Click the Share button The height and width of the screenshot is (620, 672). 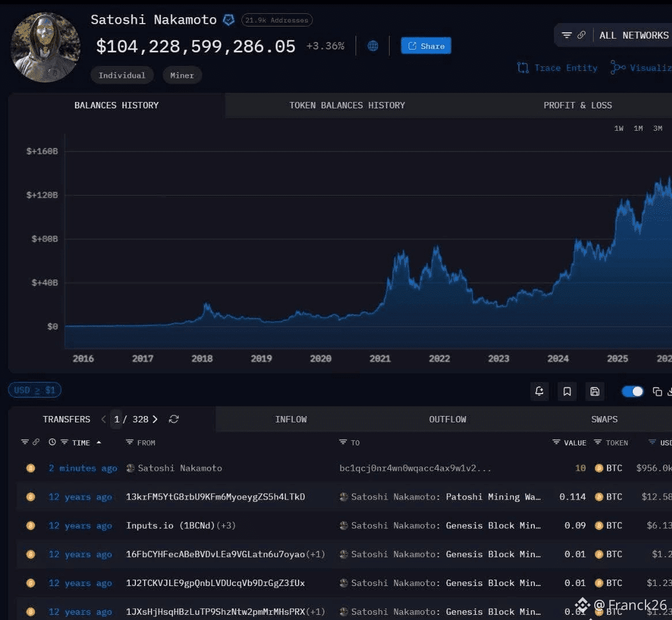pos(426,46)
